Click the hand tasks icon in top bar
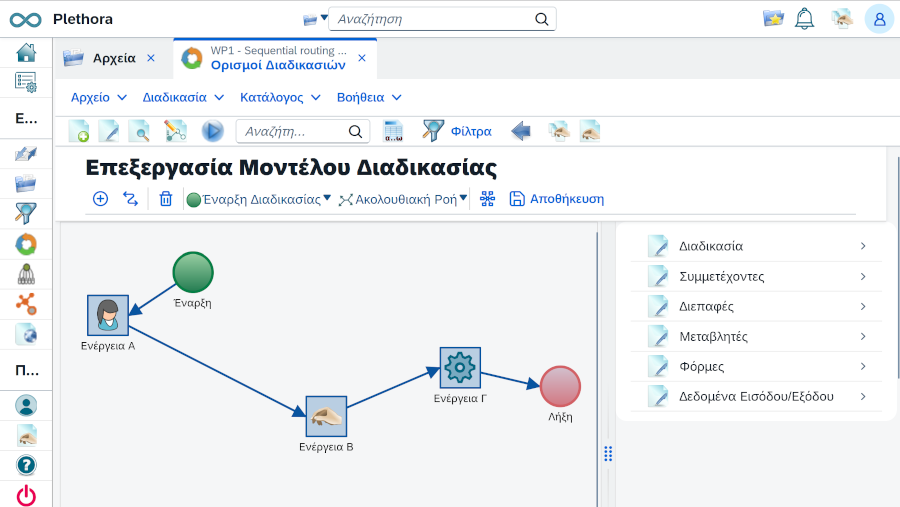This screenshot has height=507, width=900. pyautogui.click(x=841, y=19)
